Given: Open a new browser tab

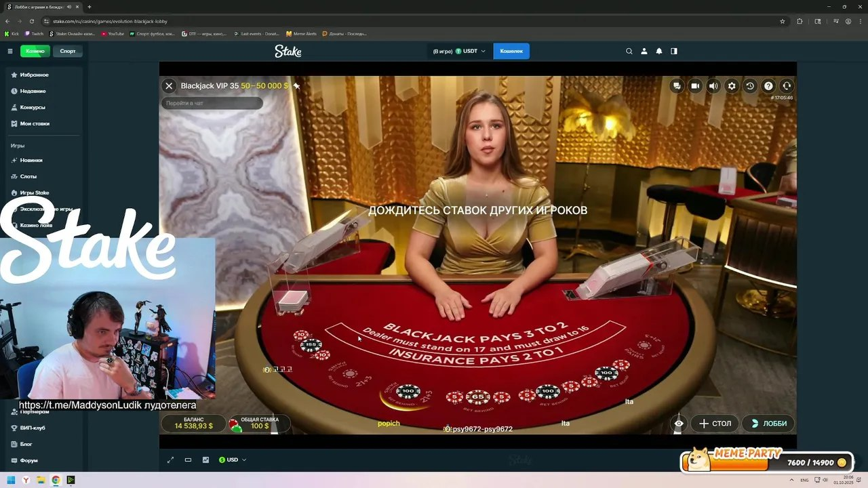Looking at the screenshot, I should (x=89, y=7).
